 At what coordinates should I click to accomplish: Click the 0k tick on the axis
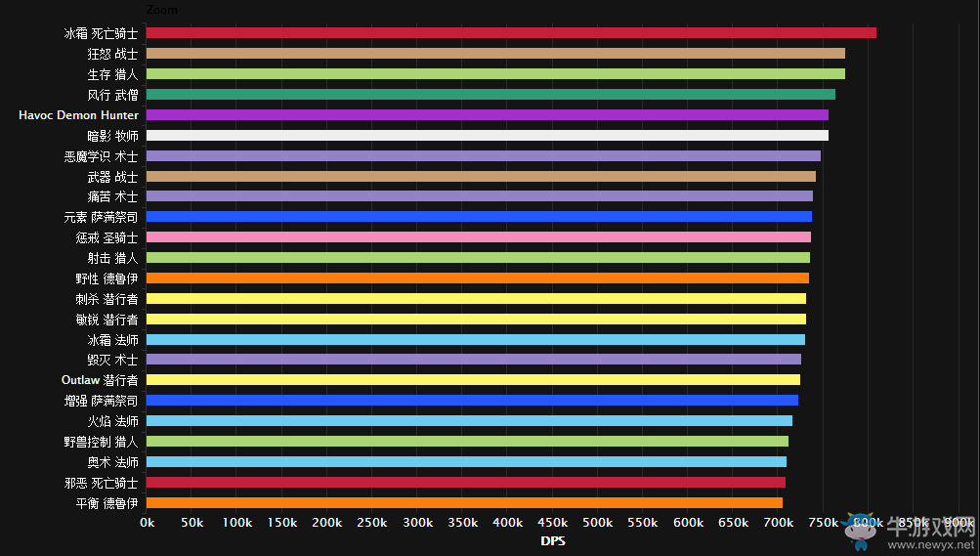(x=147, y=524)
